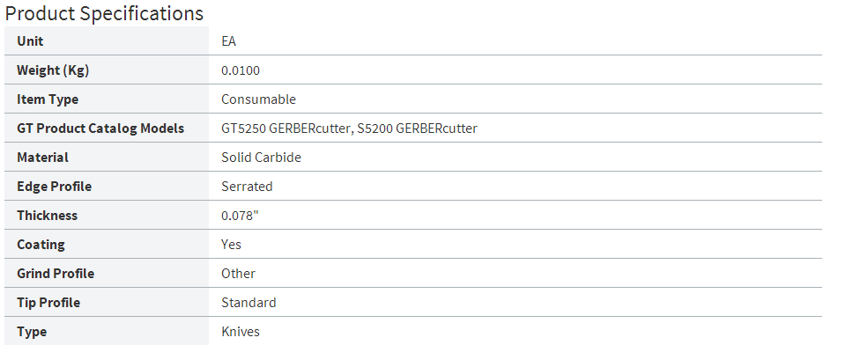Click the 0.078" thickness value
Viewport: 868px width, 345px height.
pos(240,215)
